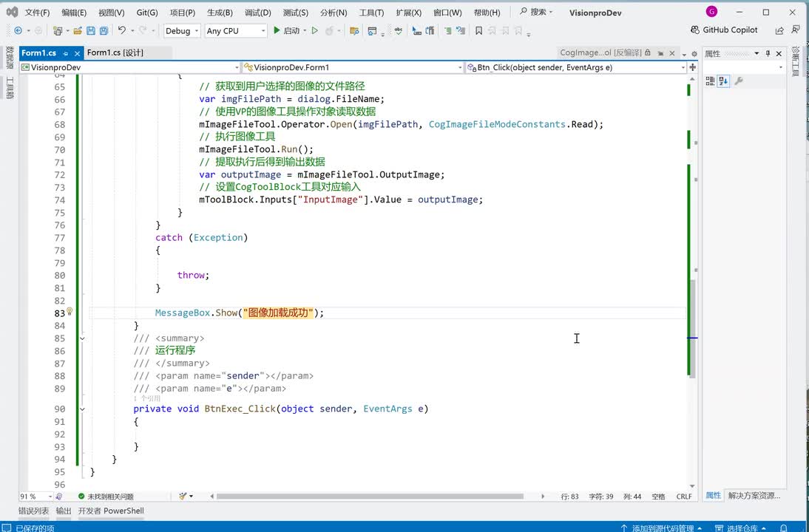Open the 调试(D) menu
The height and width of the screenshot is (532, 809).
click(x=257, y=13)
